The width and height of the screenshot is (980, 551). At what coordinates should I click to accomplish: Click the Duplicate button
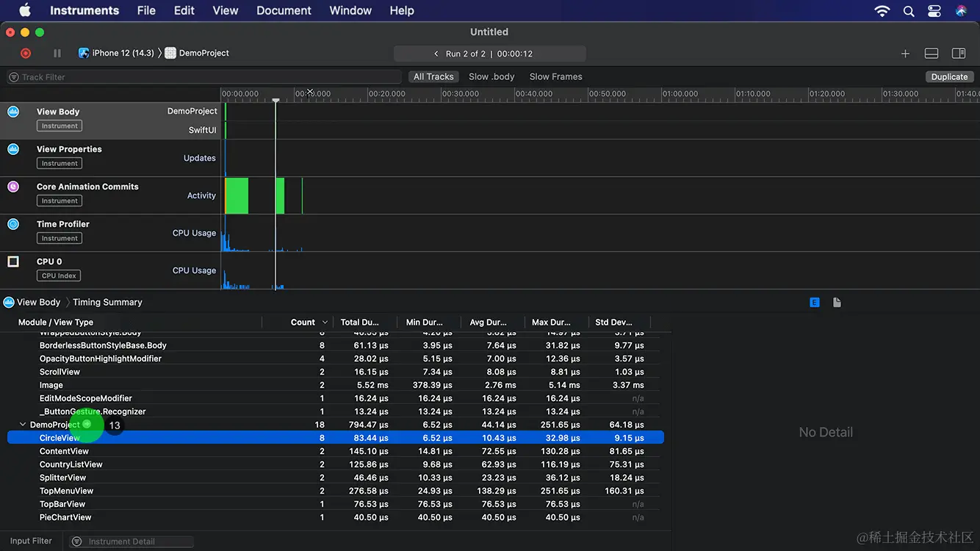(949, 76)
